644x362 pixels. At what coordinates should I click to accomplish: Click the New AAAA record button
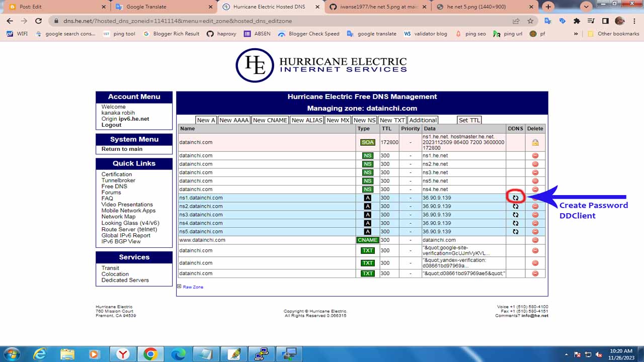pyautogui.click(x=233, y=120)
